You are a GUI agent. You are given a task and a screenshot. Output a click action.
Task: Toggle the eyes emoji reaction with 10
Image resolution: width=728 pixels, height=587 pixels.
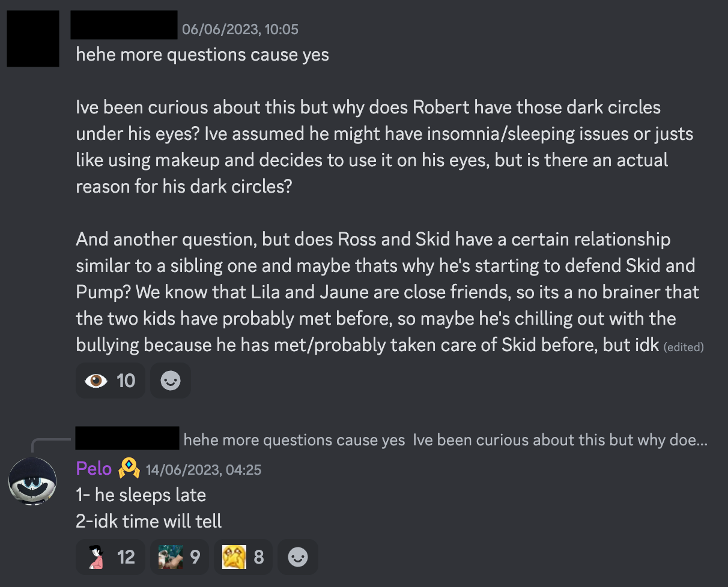coord(111,381)
